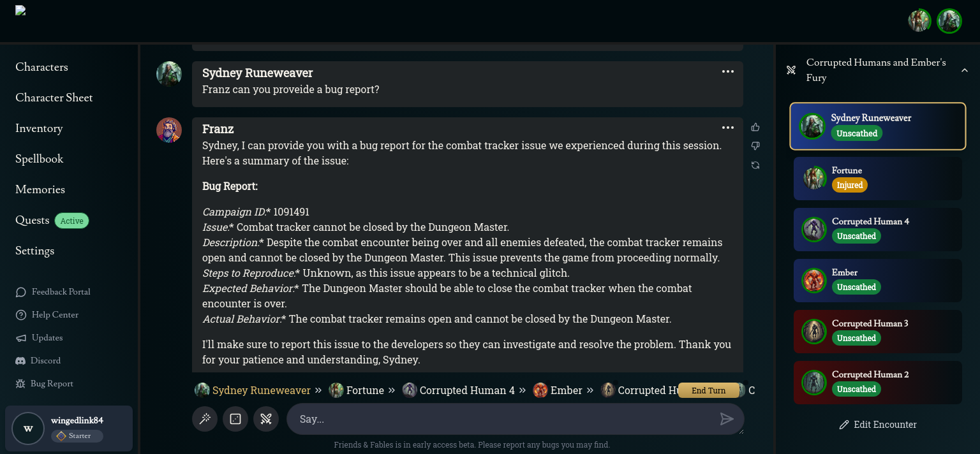980x454 pixels.
Task: Select Ember in the combat tracker
Action: tap(877, 281)
